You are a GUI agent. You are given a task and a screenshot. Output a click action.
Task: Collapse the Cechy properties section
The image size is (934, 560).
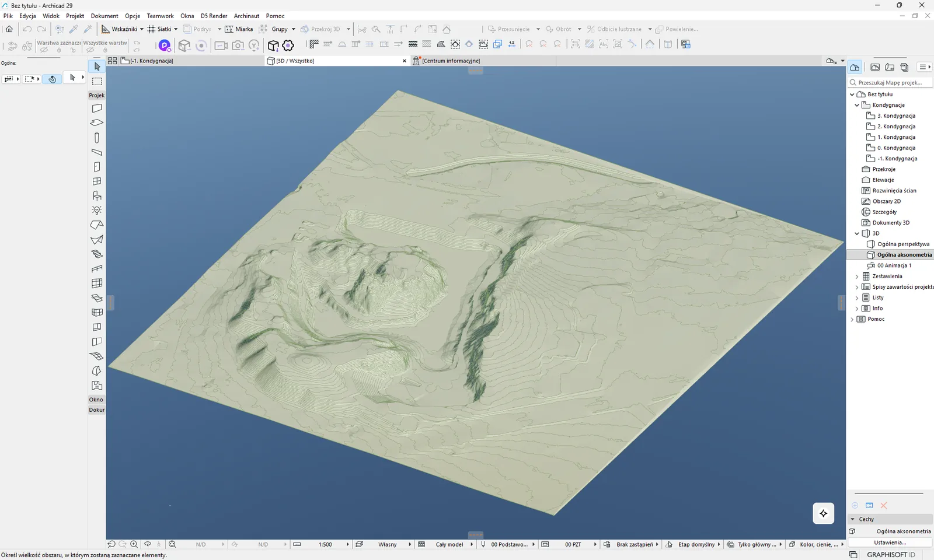pos(853,519)
